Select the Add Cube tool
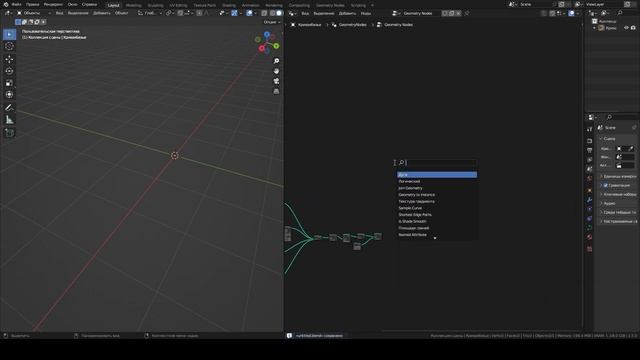The height and width of the screenshot is (360, 640). (9, 133)
